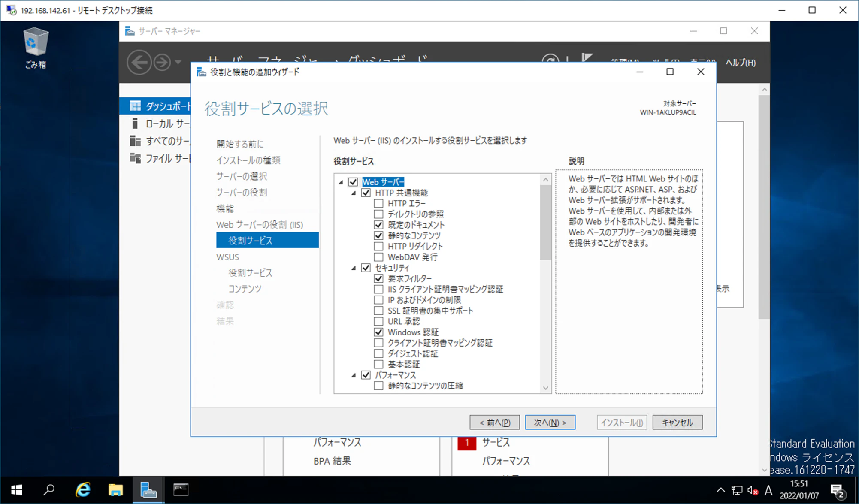This screenshot has width=859, height=504.
Task: Enable the HTTP リダイレクト checkbox
Action: (x=378, y=246)
